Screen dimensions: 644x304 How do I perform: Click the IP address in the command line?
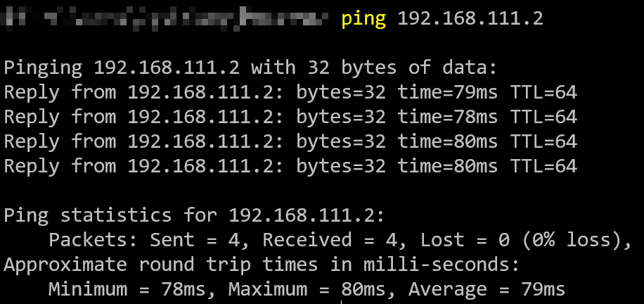(470, 18)
